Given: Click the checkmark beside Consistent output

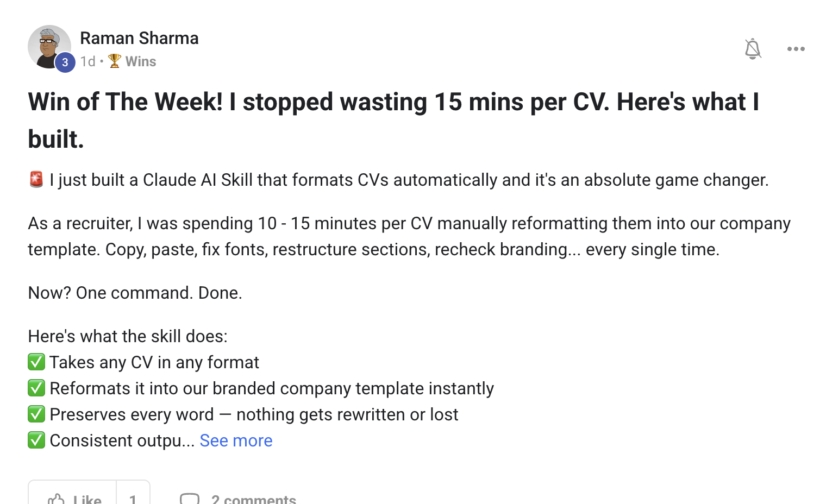Looking at the screenshot, I should click(x=36, y=440).
